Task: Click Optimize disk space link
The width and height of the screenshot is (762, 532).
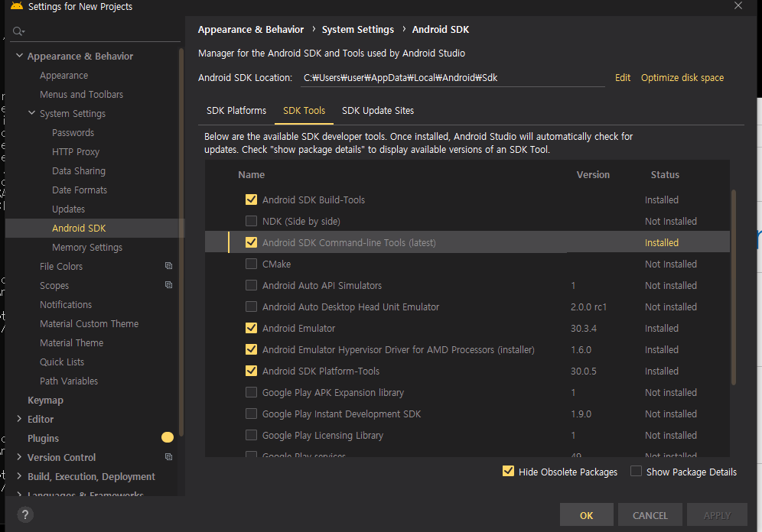Action: 682,78
